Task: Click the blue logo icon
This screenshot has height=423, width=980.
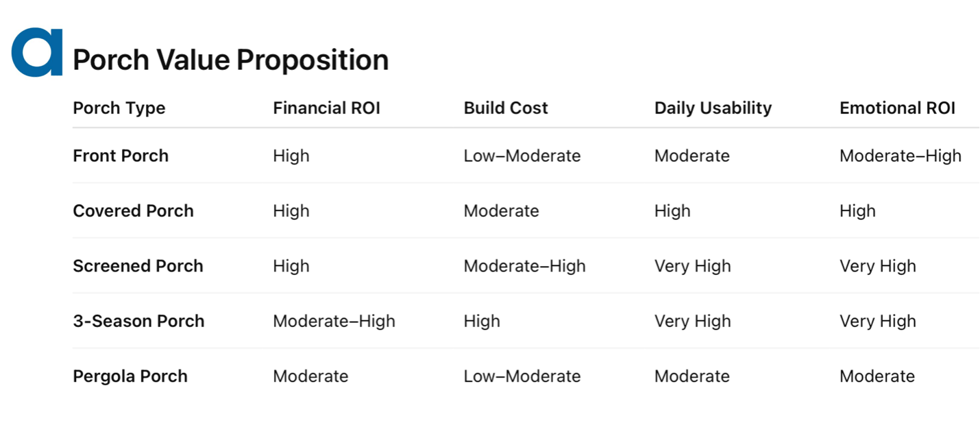Action: point(37,52)
